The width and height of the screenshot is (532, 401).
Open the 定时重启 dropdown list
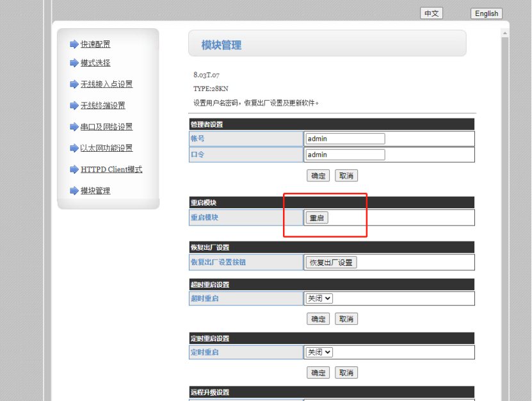319,352
